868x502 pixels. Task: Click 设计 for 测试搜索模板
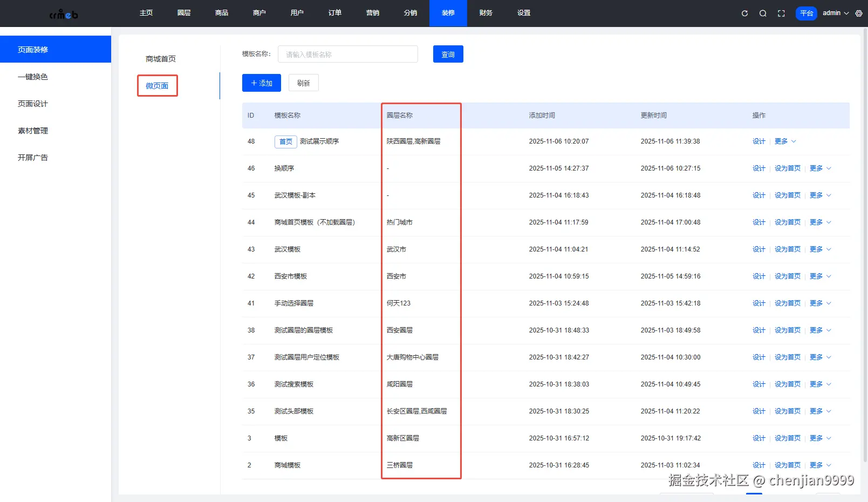pos(759,384)
